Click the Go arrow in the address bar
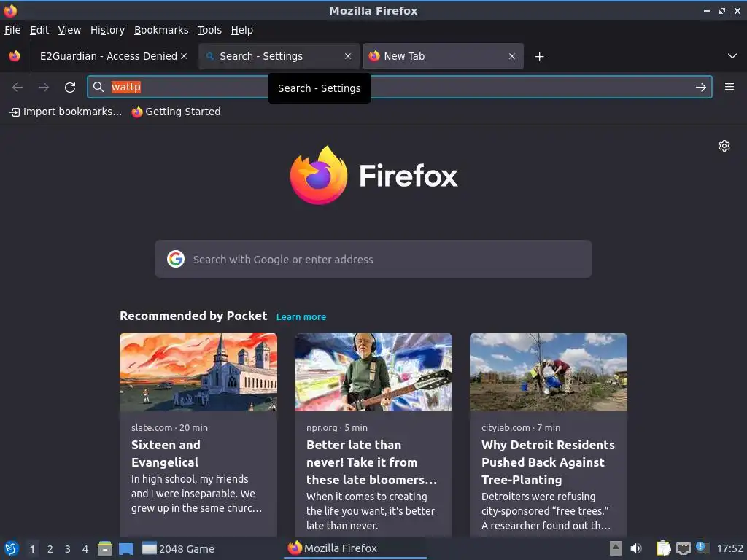The image size is (747, 560). [701, 87]
